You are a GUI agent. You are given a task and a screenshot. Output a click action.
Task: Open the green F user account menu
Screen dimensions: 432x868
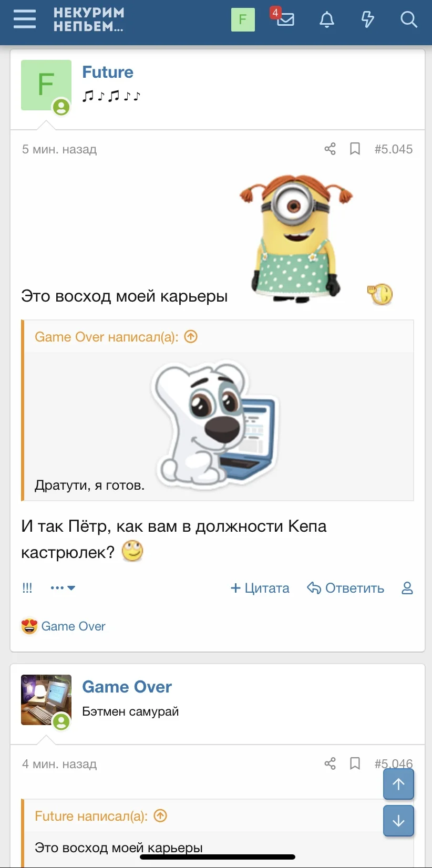click(x=243, y=19)
